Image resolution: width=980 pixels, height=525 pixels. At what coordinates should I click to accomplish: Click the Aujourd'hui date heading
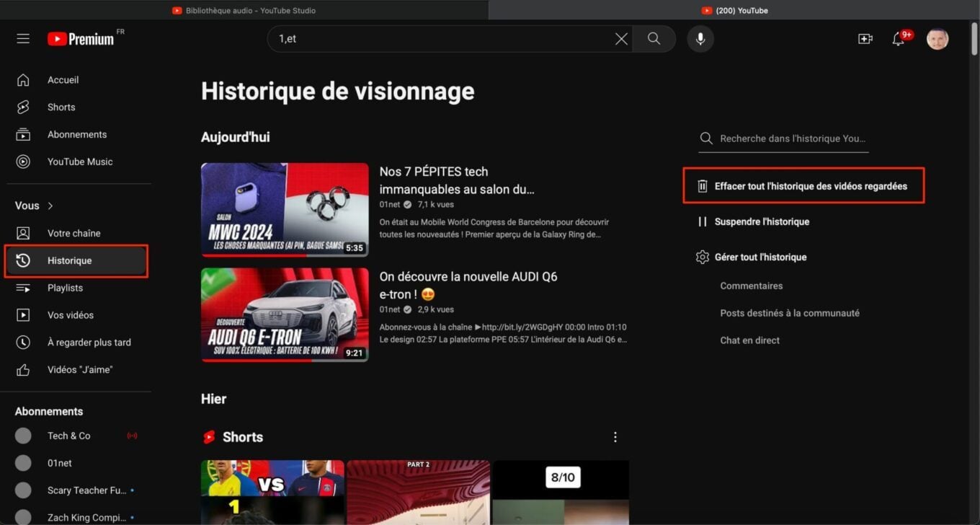[236, 137]
